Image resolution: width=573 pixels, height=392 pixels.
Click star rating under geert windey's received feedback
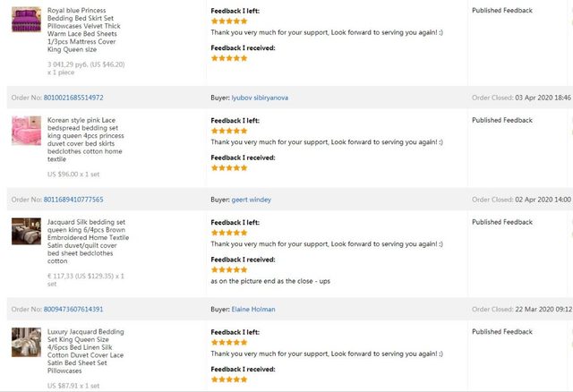(x=228, y=269)
